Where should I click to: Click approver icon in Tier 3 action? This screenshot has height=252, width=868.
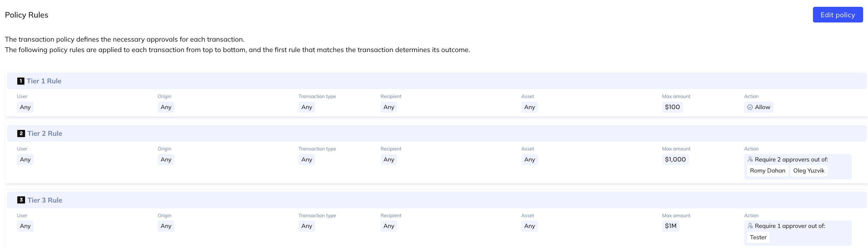[x=750, y=226]
